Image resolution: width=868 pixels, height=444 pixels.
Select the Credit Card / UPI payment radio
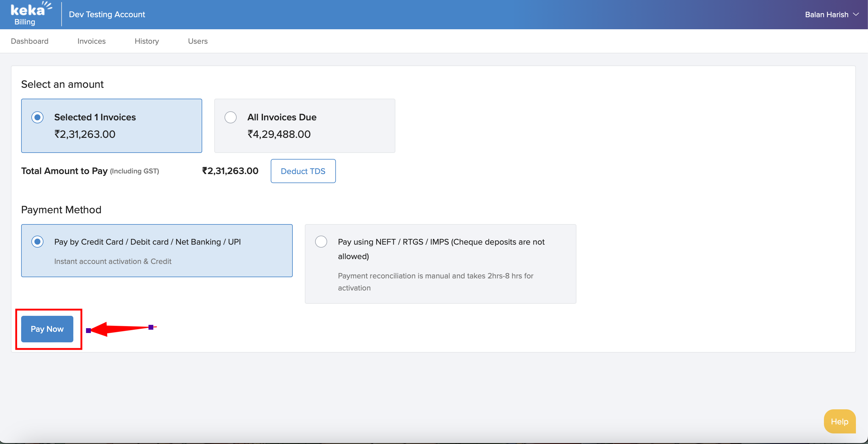click(37, 242)
